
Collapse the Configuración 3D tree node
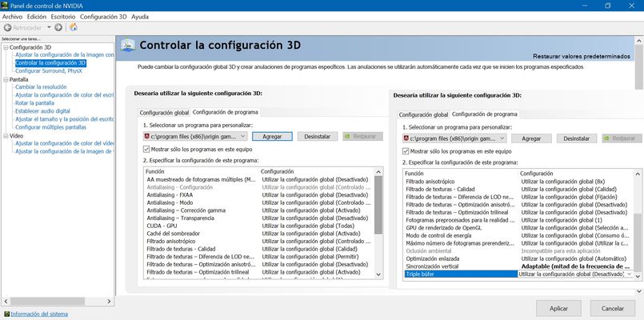(x=5, y=47)
